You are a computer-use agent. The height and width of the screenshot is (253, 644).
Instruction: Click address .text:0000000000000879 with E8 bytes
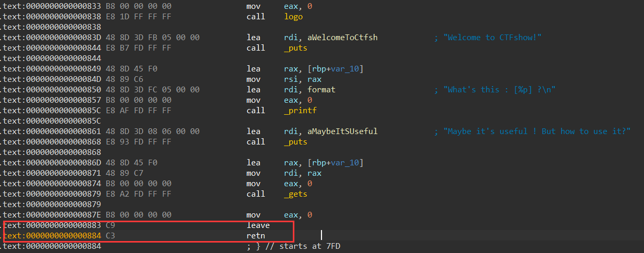coord(51,194)
